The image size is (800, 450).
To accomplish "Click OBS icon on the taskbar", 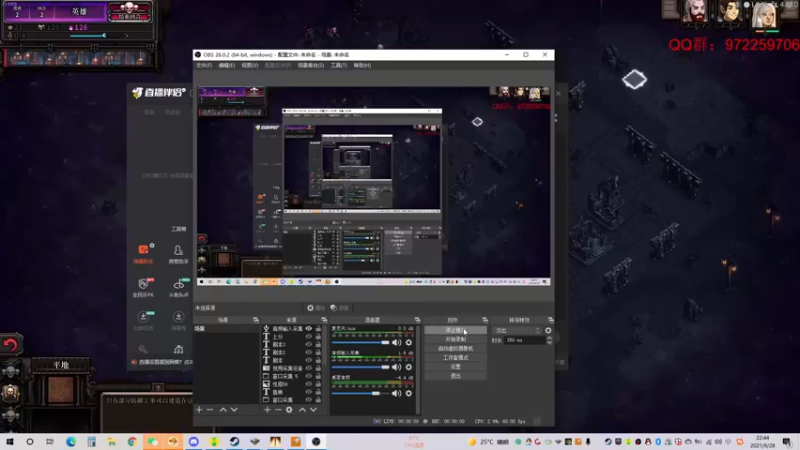I will [x=316, y=442].
